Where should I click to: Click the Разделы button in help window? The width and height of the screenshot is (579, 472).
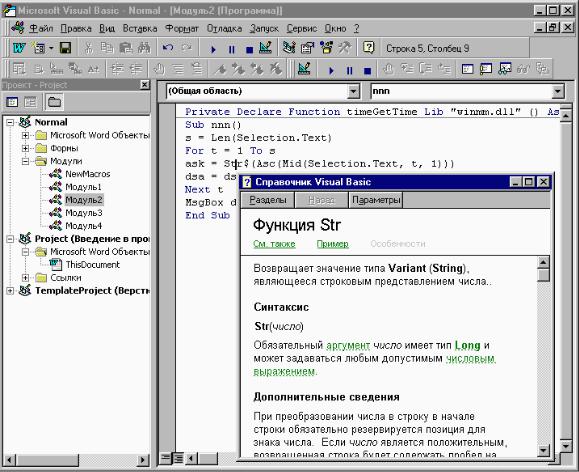268,200
